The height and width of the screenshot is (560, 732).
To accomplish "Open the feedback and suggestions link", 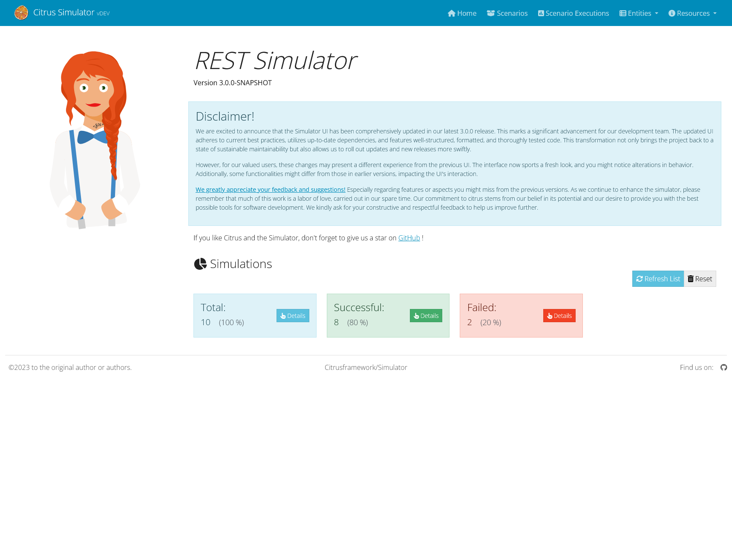I will pyautogui.click(x=270, y=190).
